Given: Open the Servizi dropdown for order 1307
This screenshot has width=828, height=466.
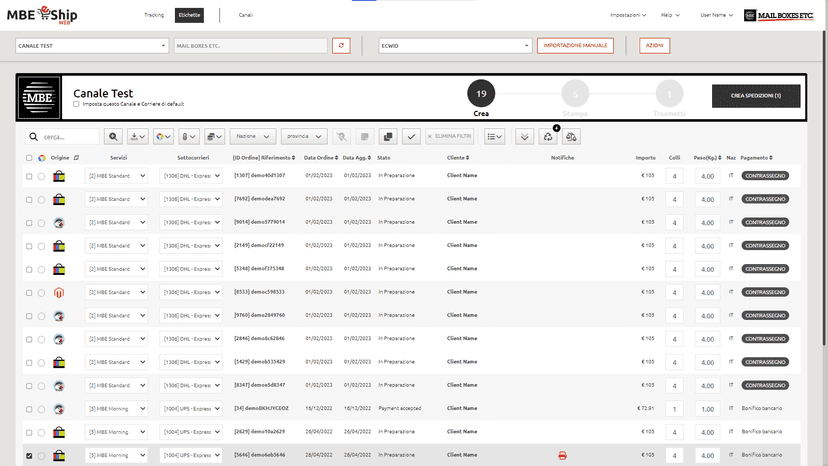Looking at the screenshot, I should coord(116,176).
